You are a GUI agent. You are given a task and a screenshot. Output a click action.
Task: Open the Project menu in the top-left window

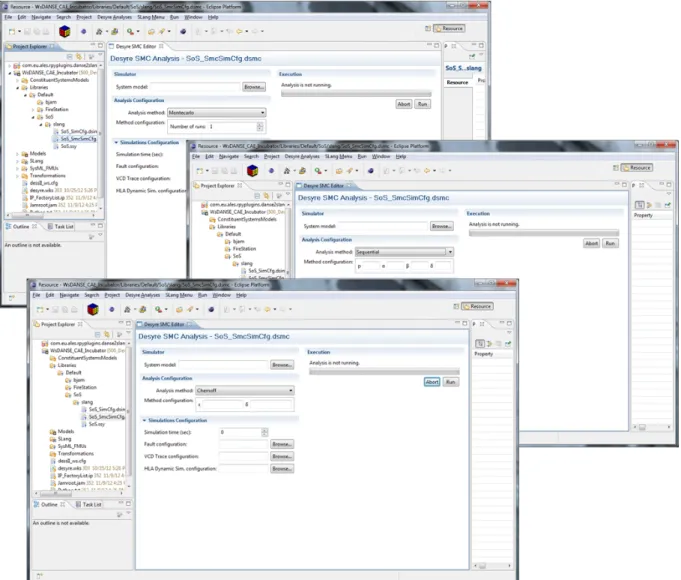click(x=84, y=17)
